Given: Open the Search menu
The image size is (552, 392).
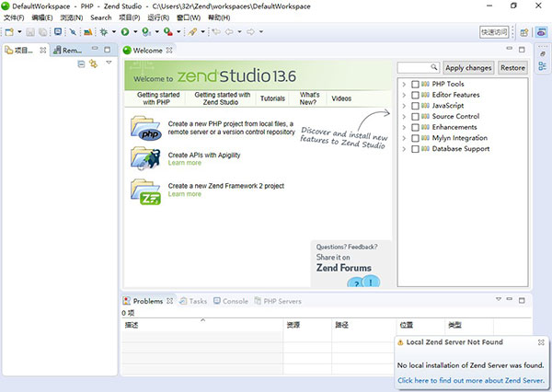Looking at the screenshot, I should [x=100, y=17].
